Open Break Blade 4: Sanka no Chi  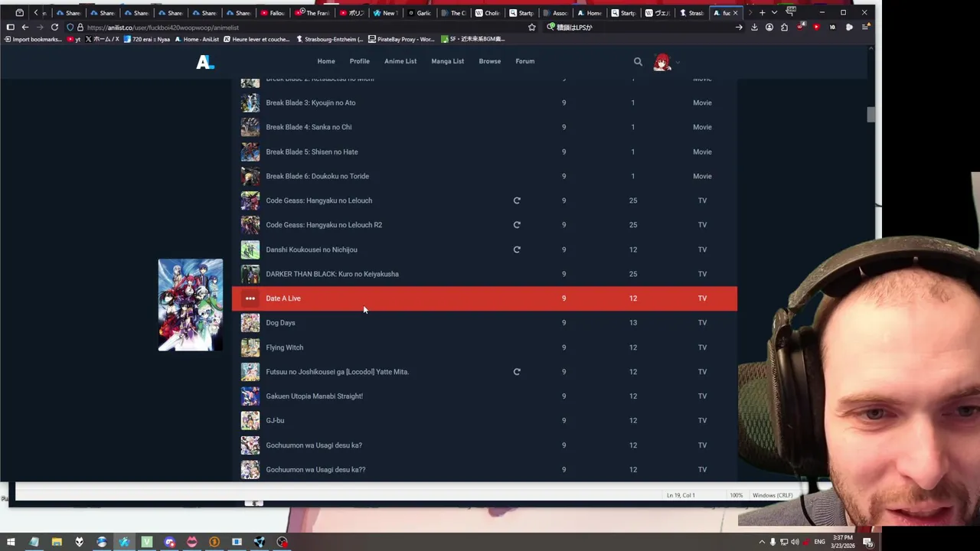click(x=309, y=127)
